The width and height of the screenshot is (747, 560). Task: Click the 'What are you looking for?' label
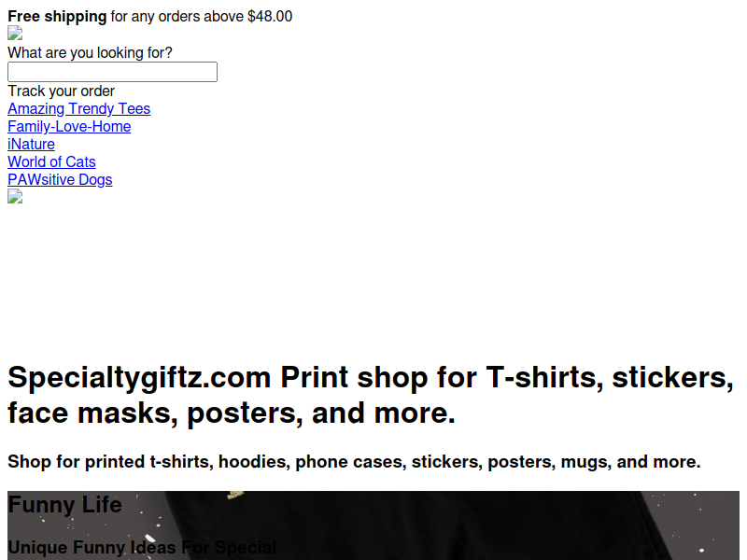click(90, 53)
